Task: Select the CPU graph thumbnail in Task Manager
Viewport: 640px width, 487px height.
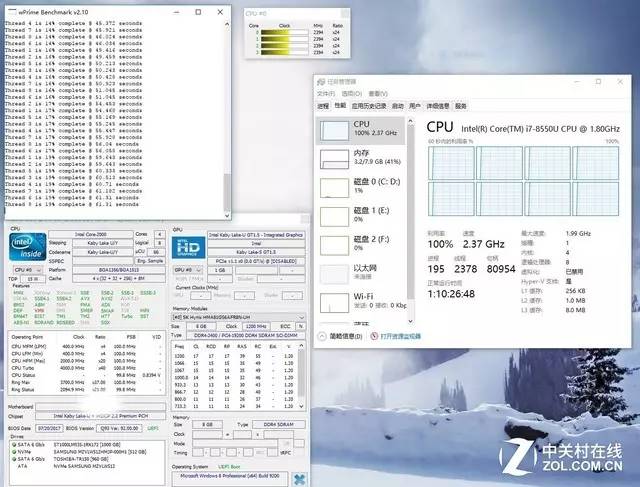Action: pos(334,131)
